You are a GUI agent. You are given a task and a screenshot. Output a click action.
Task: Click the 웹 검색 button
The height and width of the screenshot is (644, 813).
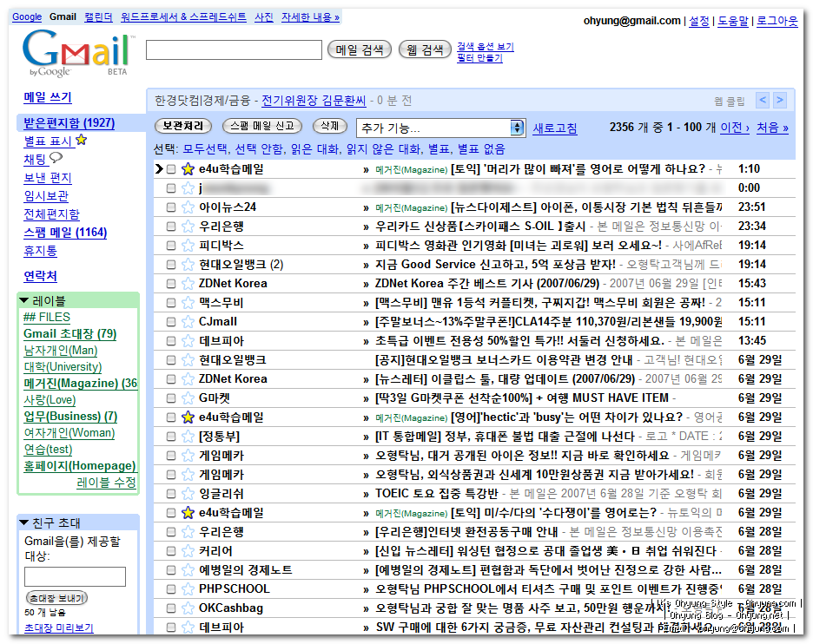click(425, 49)
